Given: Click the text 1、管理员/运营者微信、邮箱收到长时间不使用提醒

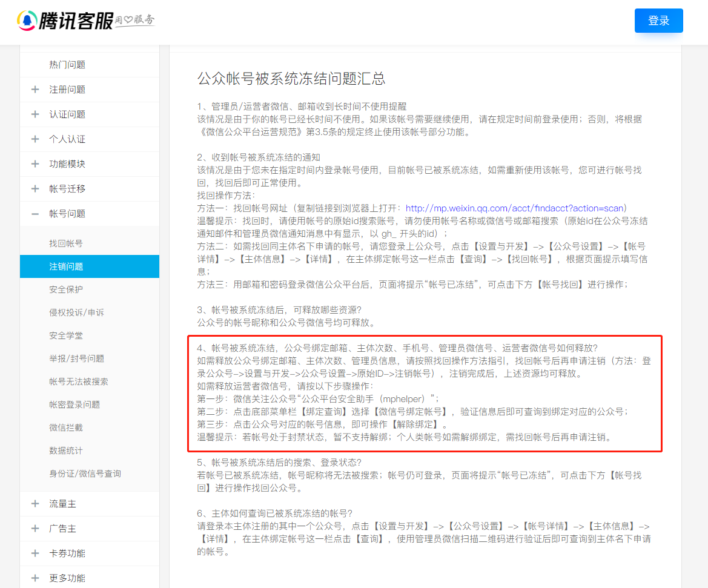Looking at the screenshot, I should coord(302,107).
